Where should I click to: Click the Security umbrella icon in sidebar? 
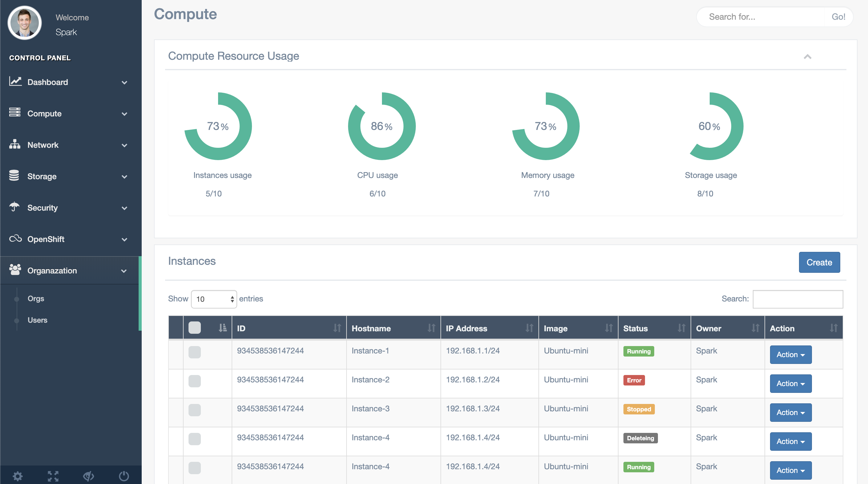coord(14,207)
